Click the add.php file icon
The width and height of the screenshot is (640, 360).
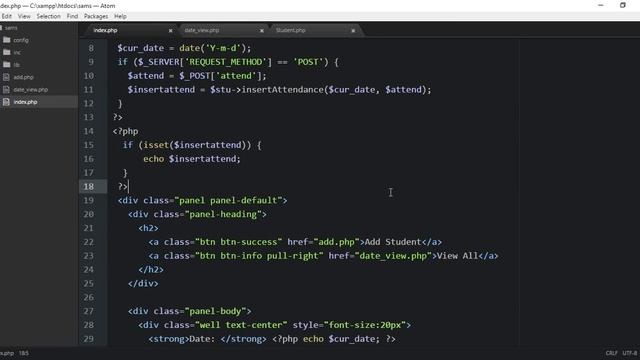[6, 77]
